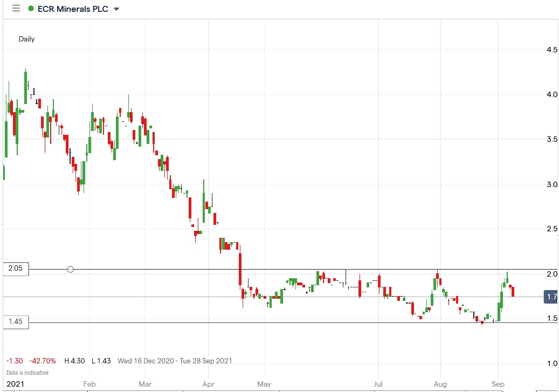Click the blue 1.7 current price tag
The height and width of the screenshot is (392, 559).
[x=550, y=295]
